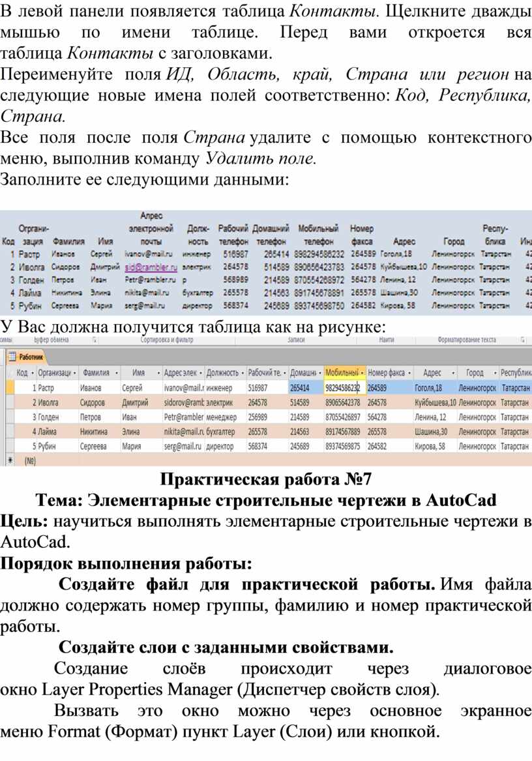Image resolution: width=532 pixels, height=761 pixels.
Task: Open the Организаци column dropdown arrow
Action: pyautogui.click(x=74, y=373)
